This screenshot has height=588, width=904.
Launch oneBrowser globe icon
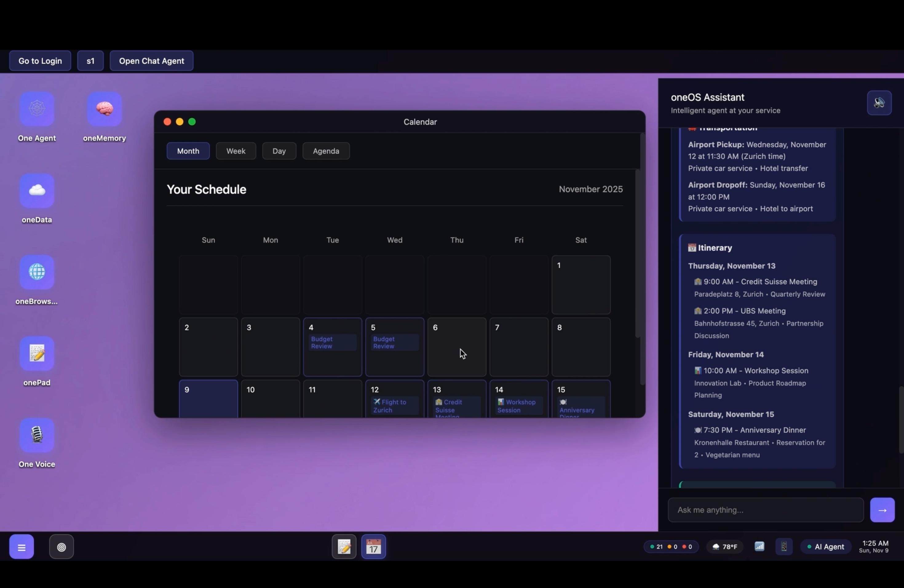click(37, 272)
